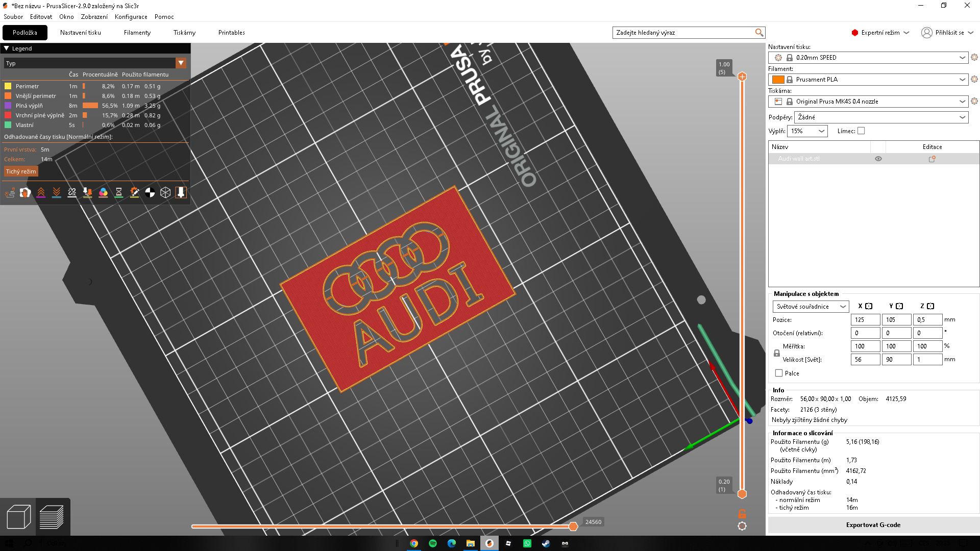
Task: Edit printer preset gear beside MK4S
Action: click(974, 102)
